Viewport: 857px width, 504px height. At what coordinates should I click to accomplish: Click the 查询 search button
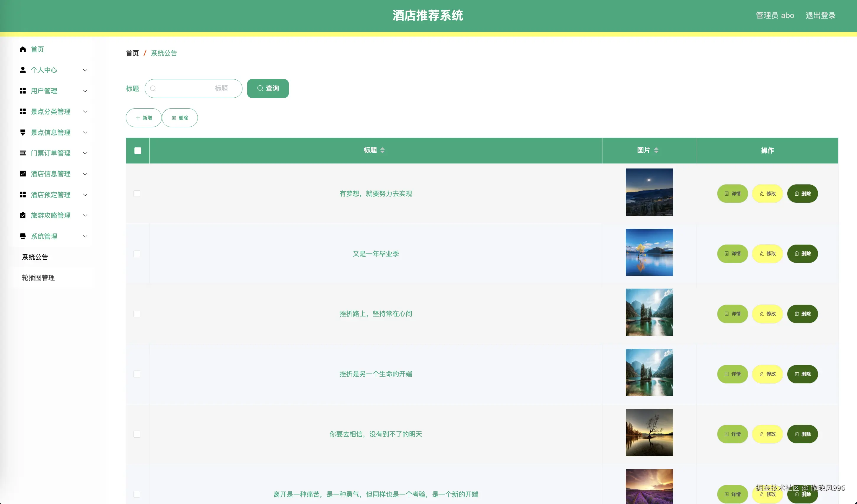(268, 88)
